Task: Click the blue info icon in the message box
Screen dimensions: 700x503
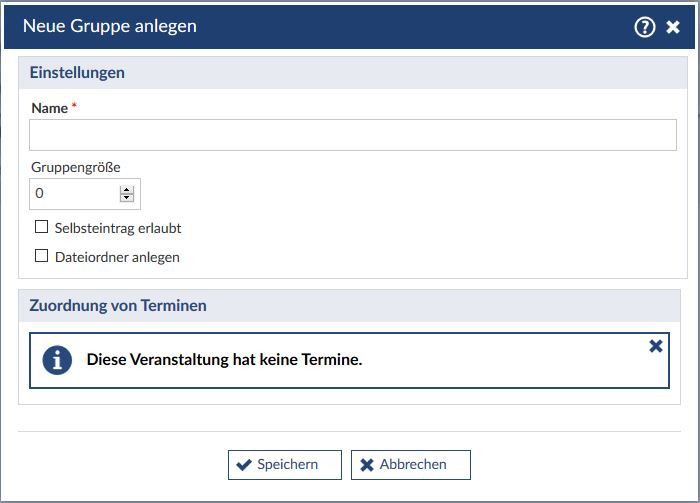Action: [x=57, y=360]
